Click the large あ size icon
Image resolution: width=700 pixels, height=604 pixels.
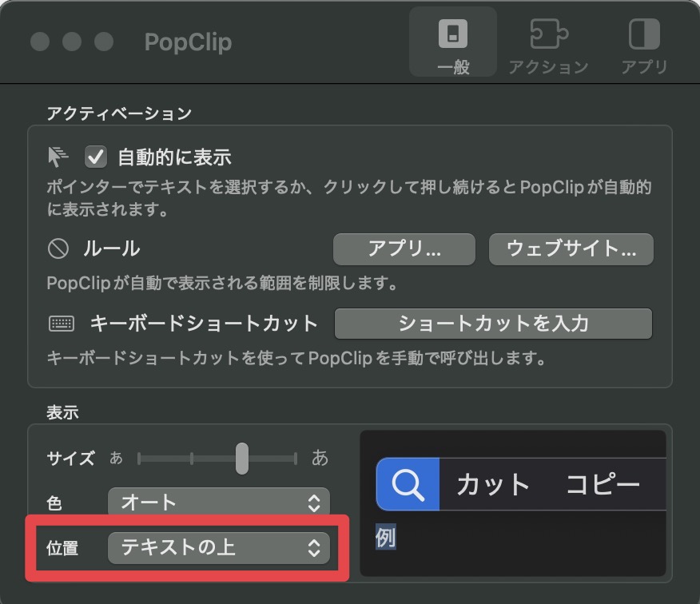point(320,458)
